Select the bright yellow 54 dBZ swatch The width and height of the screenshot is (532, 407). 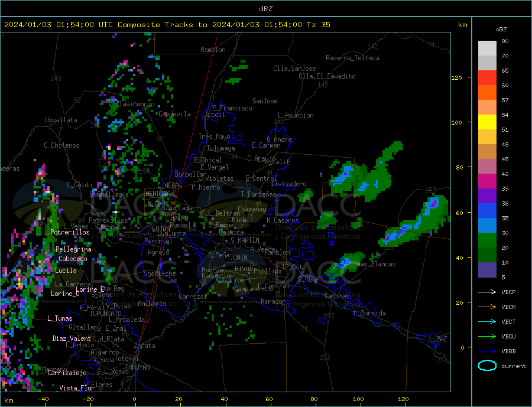(487, 122)
